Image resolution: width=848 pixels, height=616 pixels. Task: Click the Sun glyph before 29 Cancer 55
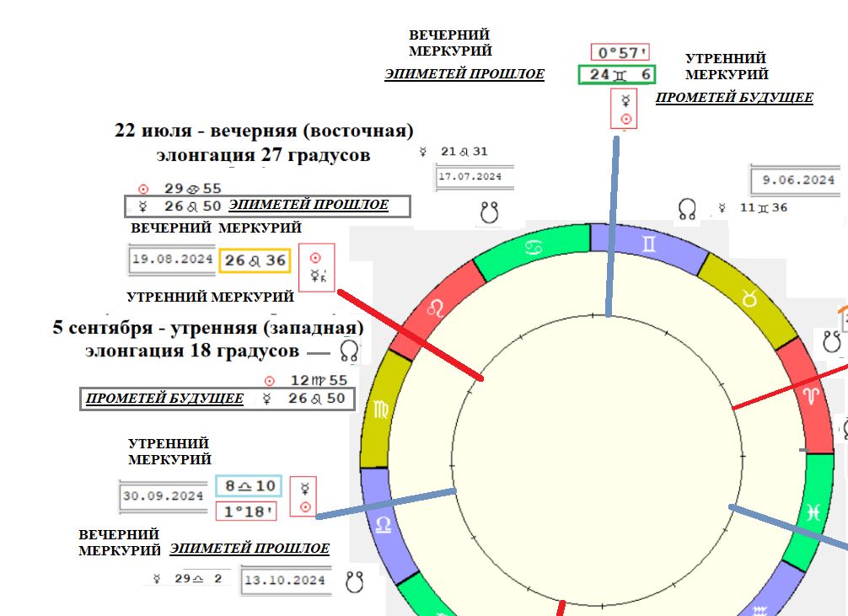[x=143, y=189]
